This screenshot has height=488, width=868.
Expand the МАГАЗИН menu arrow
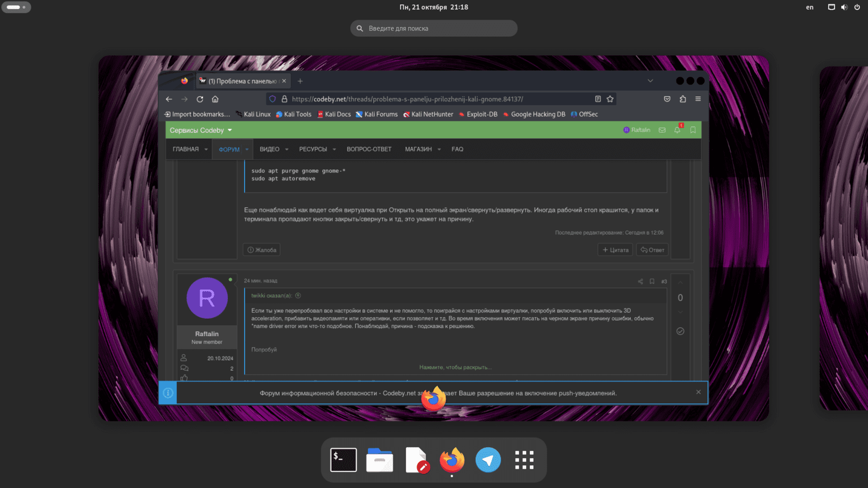(439, 150)
